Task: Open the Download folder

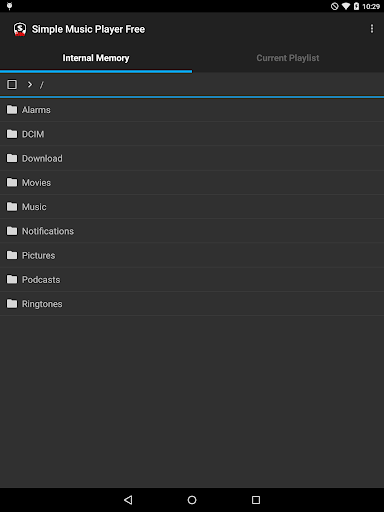Action: tap(192, 158)
